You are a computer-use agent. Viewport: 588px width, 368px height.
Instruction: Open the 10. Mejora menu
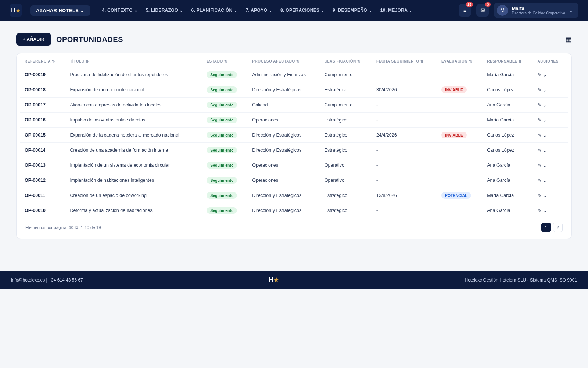396,10
